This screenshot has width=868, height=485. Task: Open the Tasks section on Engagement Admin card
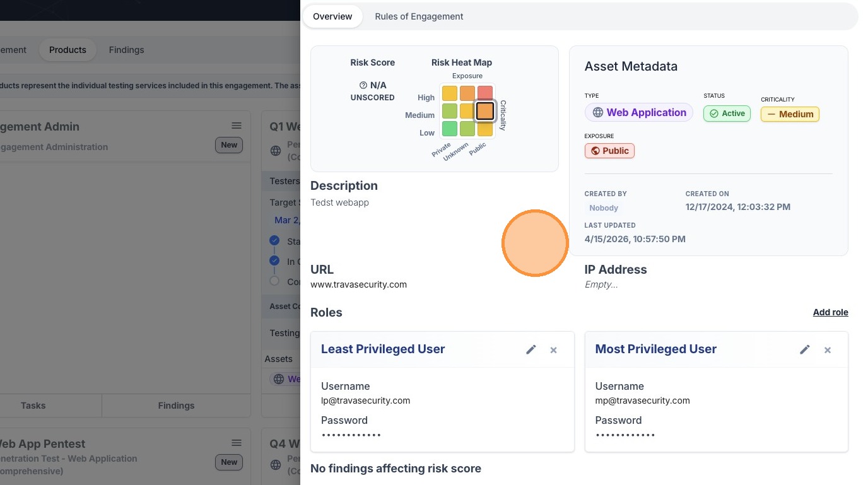click(x=33, y=406)
